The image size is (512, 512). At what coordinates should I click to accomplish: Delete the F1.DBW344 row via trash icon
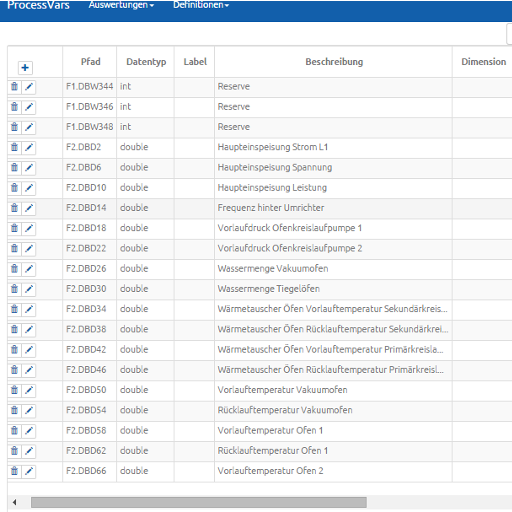14,87
